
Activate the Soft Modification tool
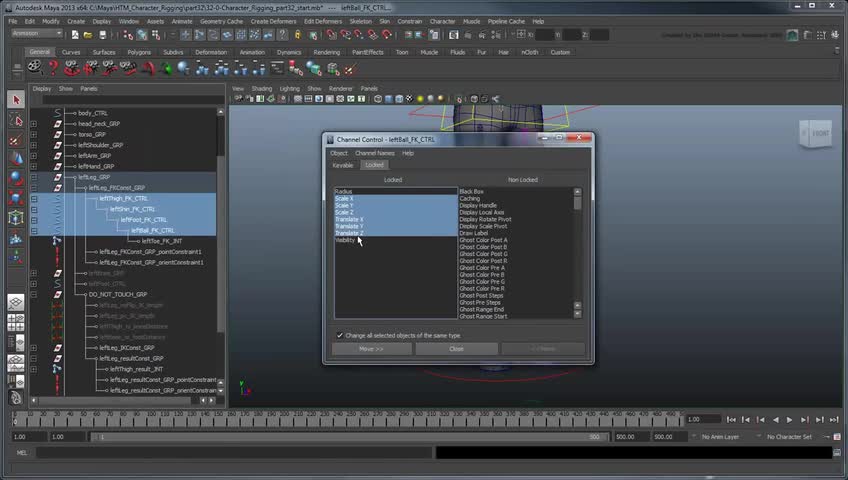tap(16, 237)
